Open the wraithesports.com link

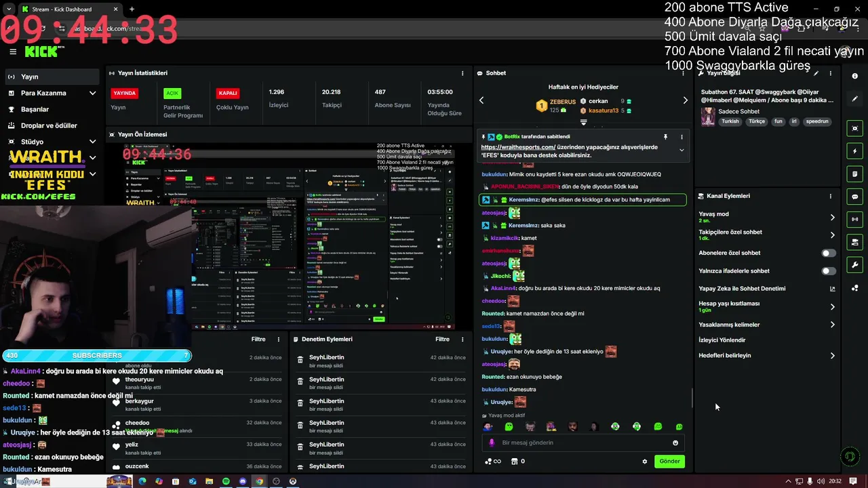518,147
